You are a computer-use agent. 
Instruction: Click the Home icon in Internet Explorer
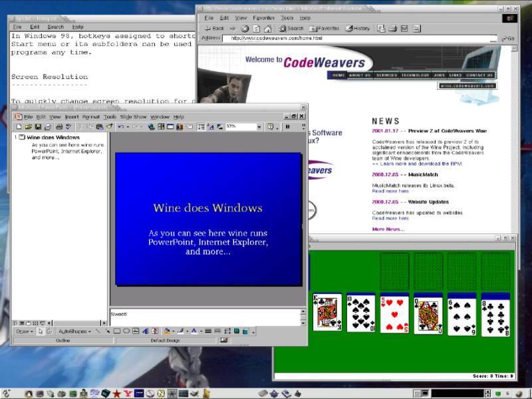pos(267,29)
